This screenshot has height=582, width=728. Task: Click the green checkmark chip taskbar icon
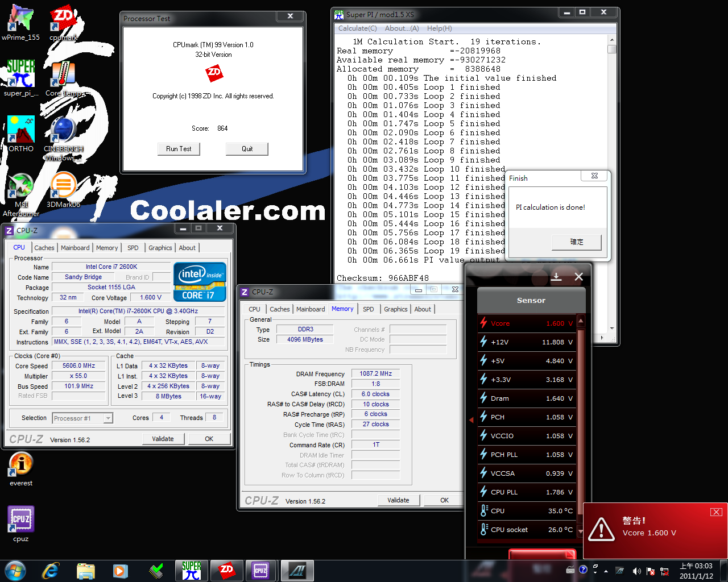[x=155, y=570]
